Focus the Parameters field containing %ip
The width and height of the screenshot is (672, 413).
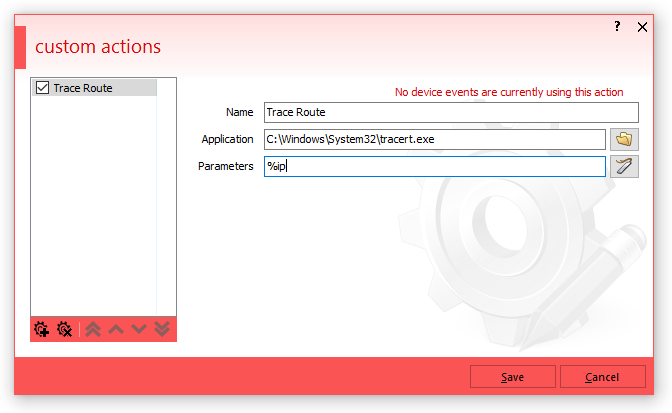pos(434,167)
